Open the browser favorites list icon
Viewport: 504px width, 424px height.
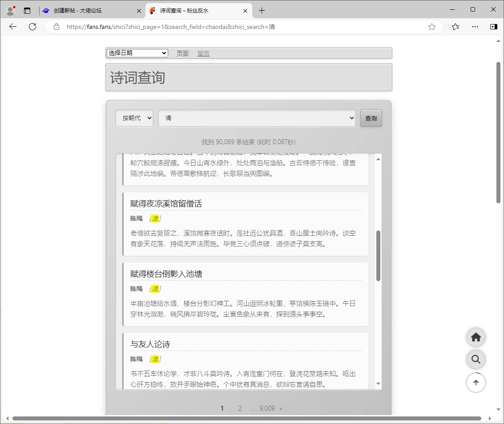[456, 27]
